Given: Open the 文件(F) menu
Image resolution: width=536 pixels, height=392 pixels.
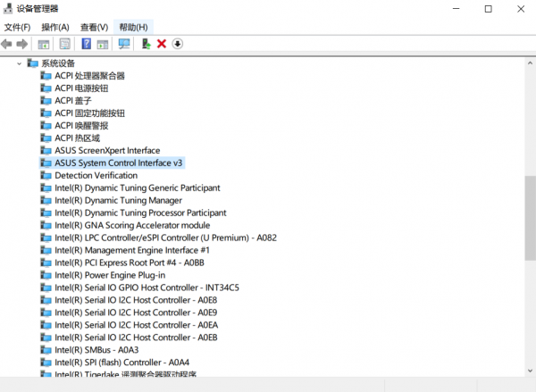Looking at the screenshot, I should point(17,27).
